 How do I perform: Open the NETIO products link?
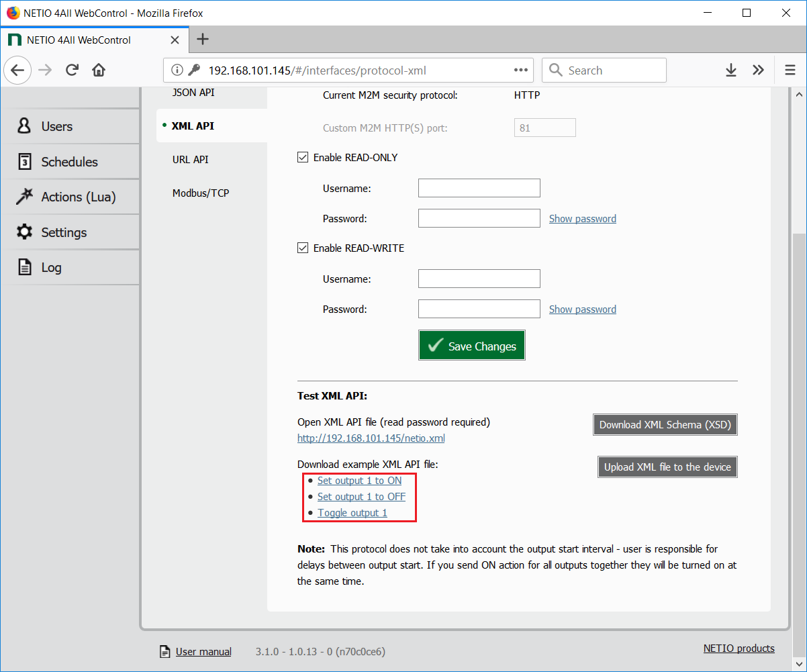[x=739, y=649]
